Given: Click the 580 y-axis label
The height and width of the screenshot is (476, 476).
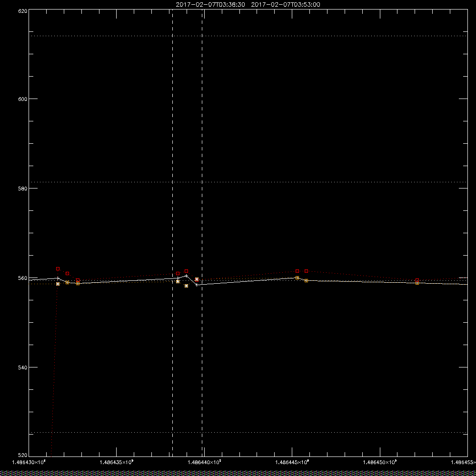Looking at the screenshot, I should pyautogui.click(x=23, y=188).
